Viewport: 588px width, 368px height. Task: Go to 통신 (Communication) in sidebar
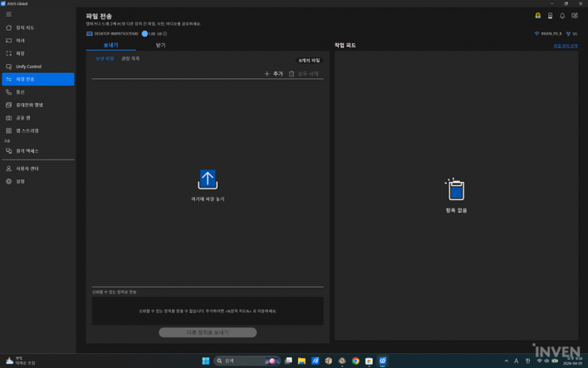(21, 92)
